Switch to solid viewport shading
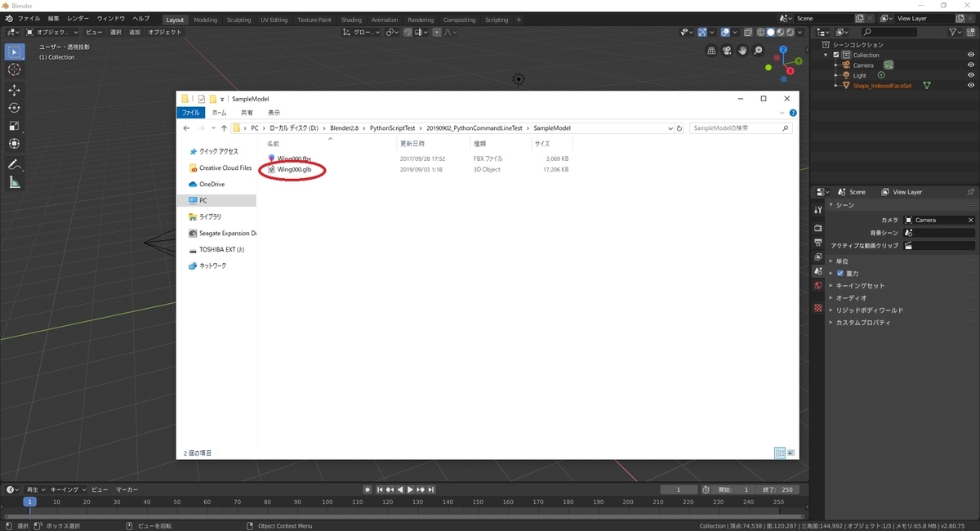The width and height of the screenshot is (980, 531). coord(771,32)
